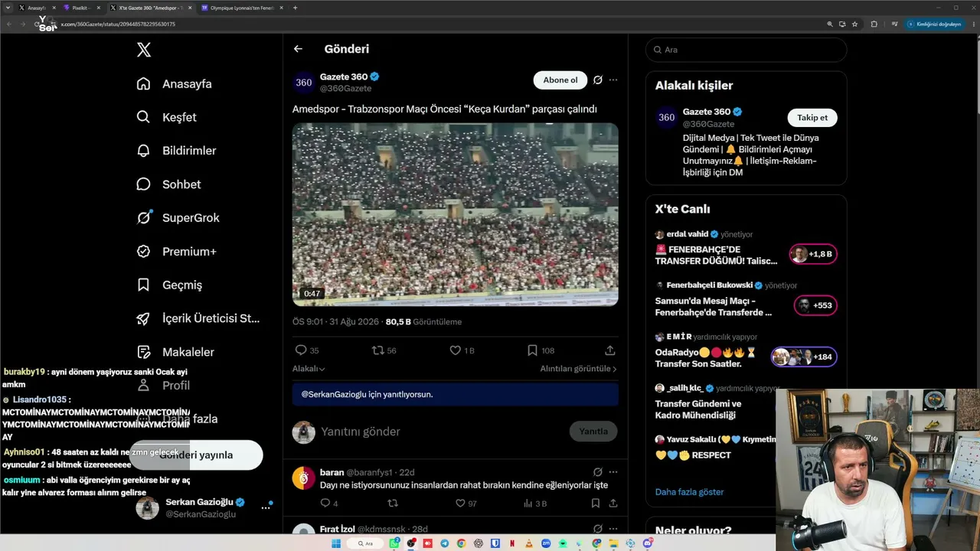Join the Samsun'da Mesaj Maçı live space
The width and height of the screenshot is (980, 551).
coord(815,305)
